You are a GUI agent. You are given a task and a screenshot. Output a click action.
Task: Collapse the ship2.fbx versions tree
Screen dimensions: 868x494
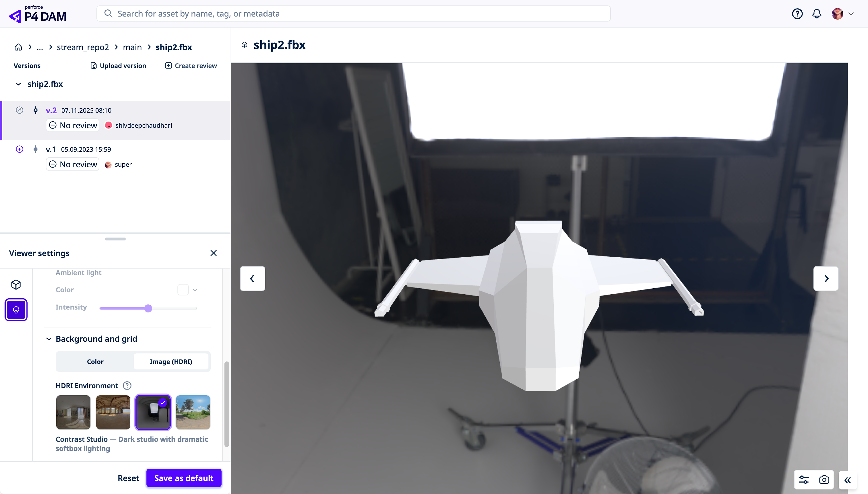(x=18, y=84)
